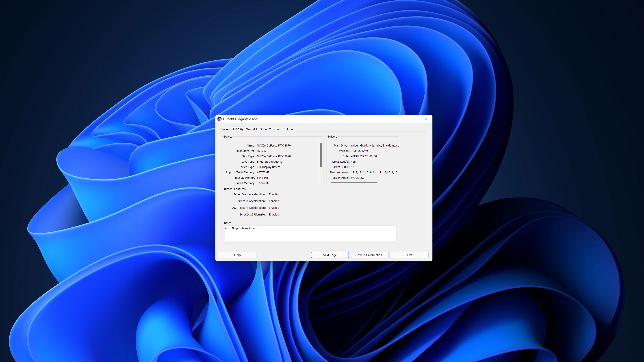Screen dimensions: 644x362
Task: Click the device Name value field
Action: click(273, 145)
